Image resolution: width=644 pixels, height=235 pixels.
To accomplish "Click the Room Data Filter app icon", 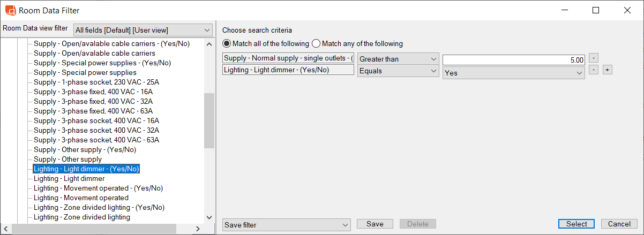I will point(10,10).
